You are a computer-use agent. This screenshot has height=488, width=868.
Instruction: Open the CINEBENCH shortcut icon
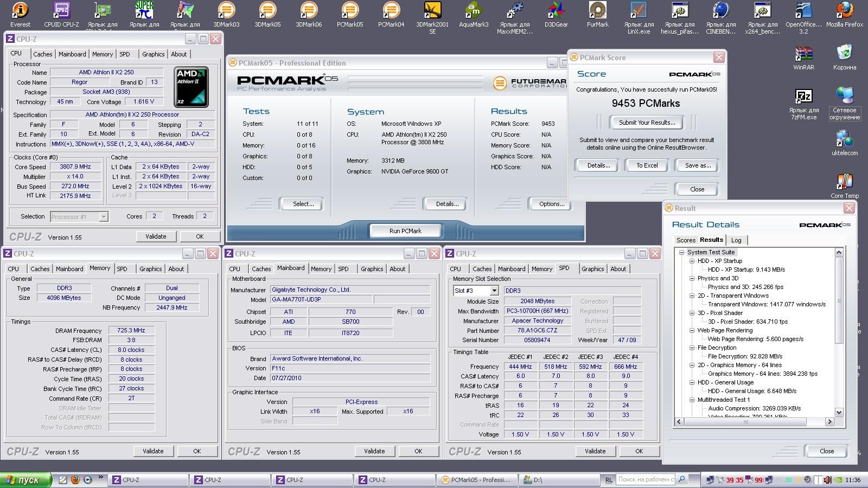tap(721, 17)
